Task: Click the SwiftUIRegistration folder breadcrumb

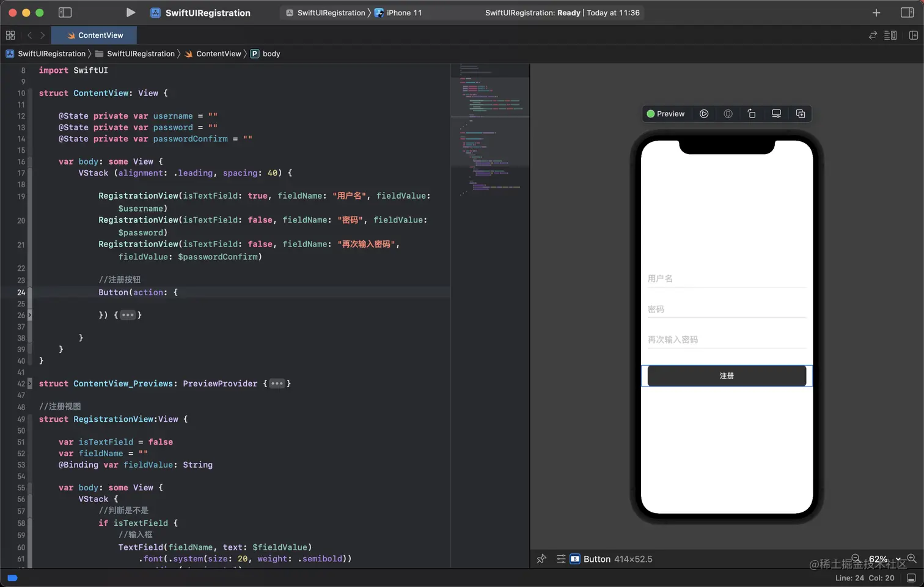Action: pyautogui.click(x=135, y=54)
